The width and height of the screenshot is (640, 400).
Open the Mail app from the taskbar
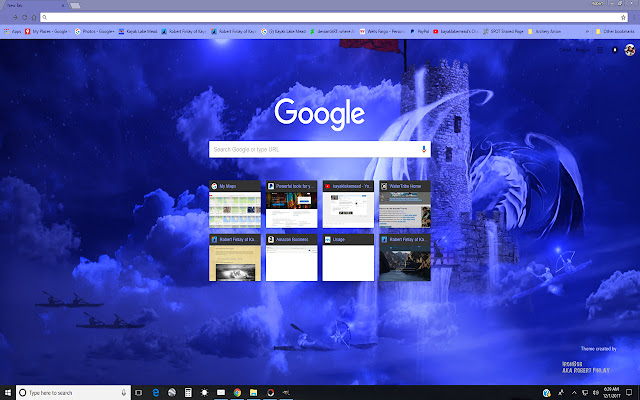[x=221, y=393]
